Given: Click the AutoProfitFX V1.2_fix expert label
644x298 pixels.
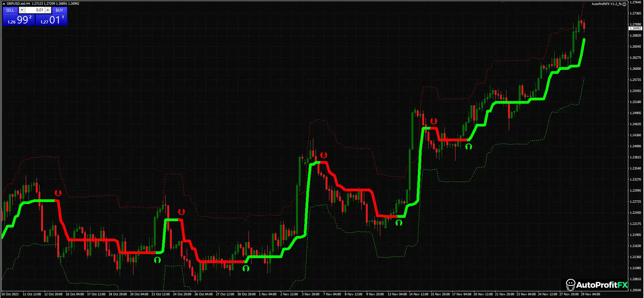Looking at the screenshot, I should coord(607,4).
